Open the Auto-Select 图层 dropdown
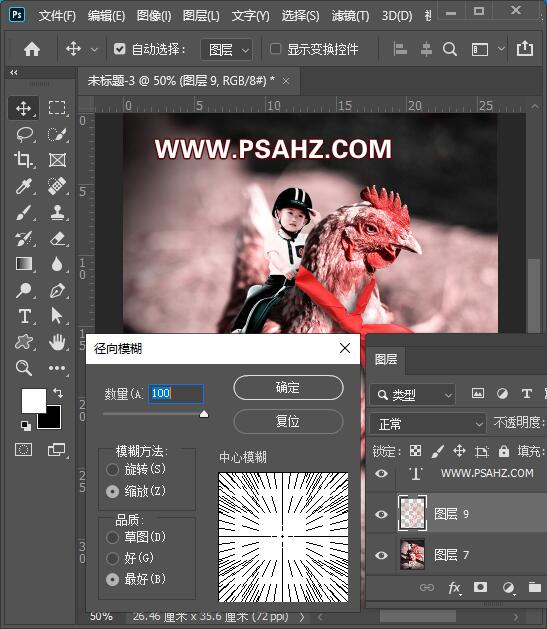This screenshot has height=629, width=547. click(227, 50)
